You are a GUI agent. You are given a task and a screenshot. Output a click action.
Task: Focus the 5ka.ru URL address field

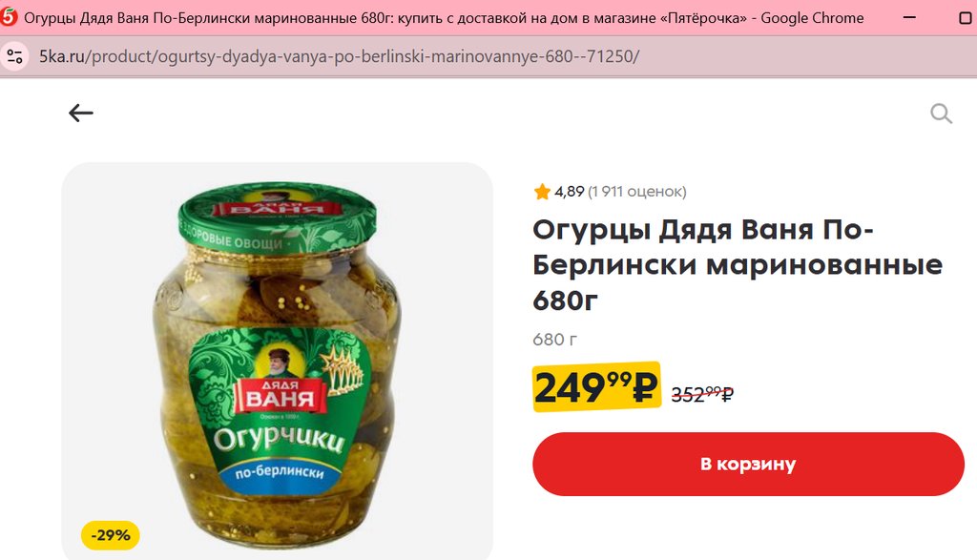click(340, 56)
